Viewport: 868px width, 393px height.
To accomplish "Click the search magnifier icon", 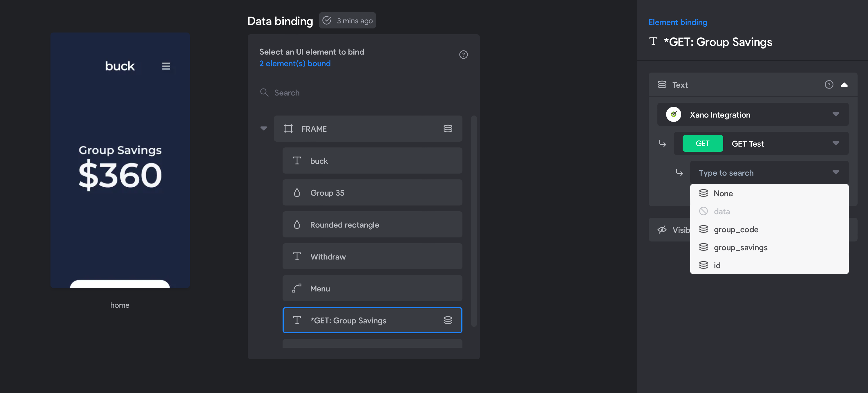I will [x=264, y=92].
